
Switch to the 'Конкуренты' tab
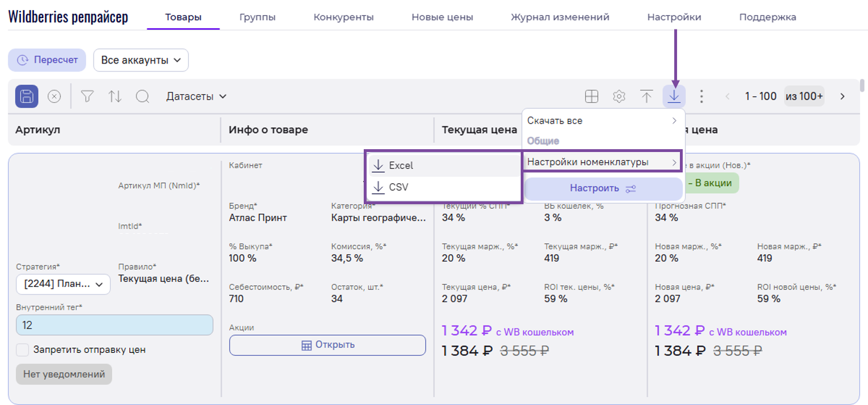click(343, 17)
